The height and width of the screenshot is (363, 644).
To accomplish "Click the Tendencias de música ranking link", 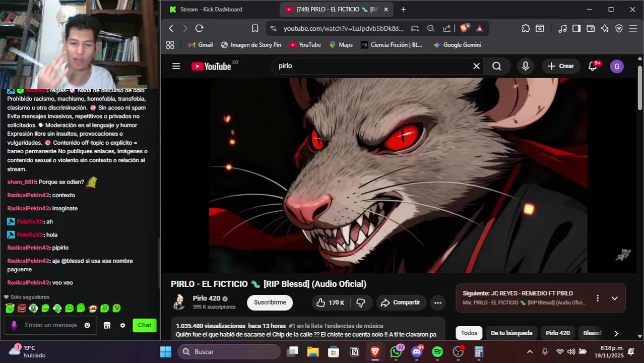I will click(336, 326).
